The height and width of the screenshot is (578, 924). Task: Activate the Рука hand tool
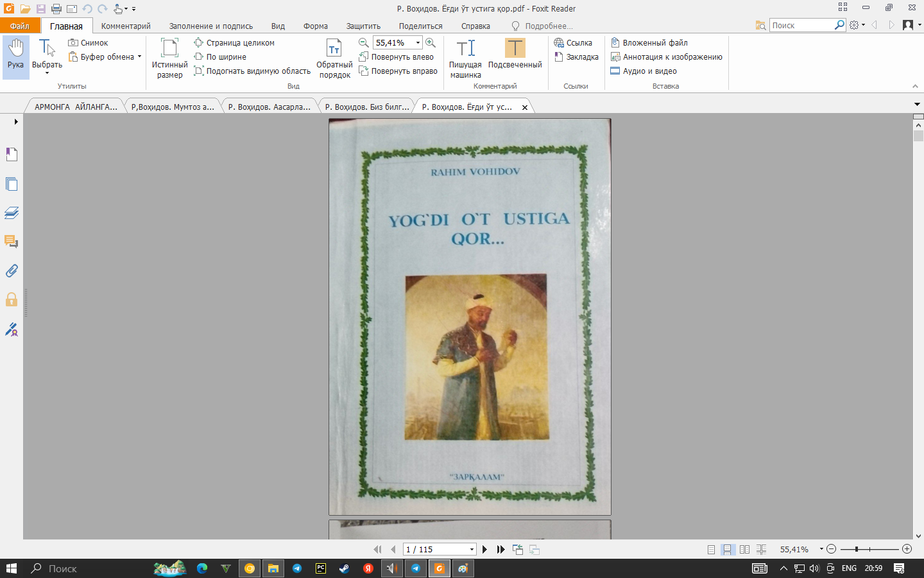16,57
